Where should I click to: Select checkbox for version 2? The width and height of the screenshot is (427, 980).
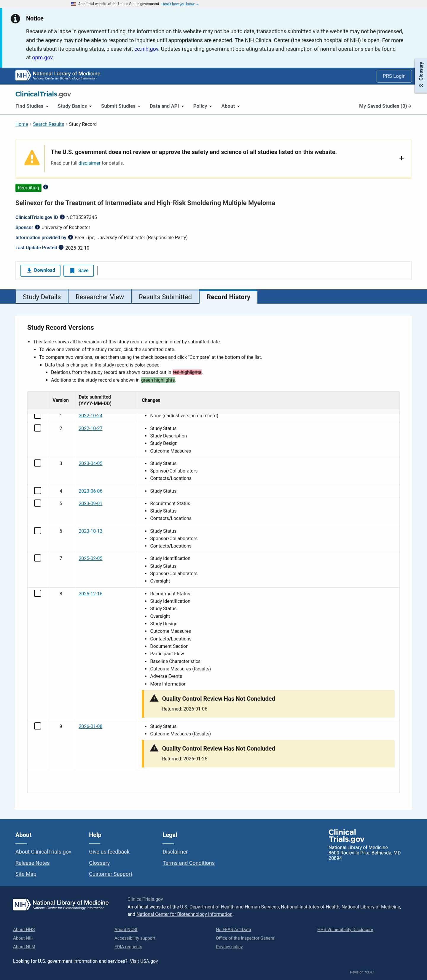[x=38, y=428]
